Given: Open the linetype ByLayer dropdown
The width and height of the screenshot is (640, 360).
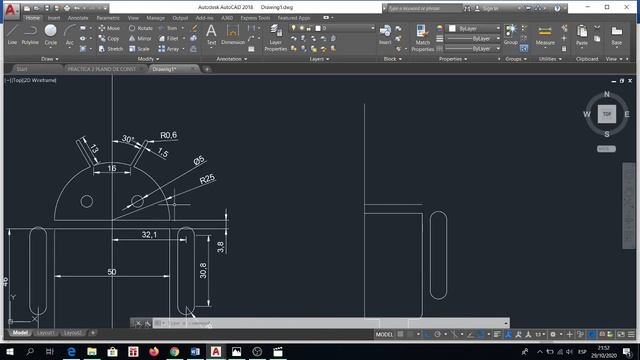Looking at the screenshot, I should (473, 49).
